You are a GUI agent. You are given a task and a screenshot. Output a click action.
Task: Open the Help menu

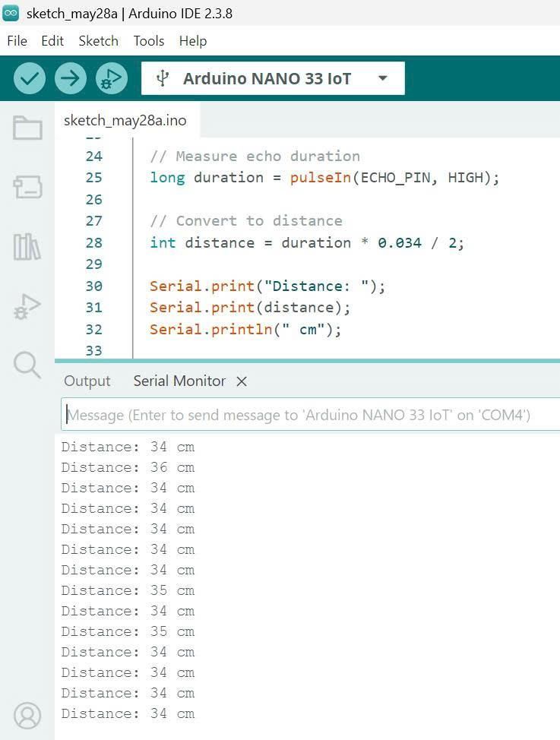pyautogui.click(x=193, y=41)
